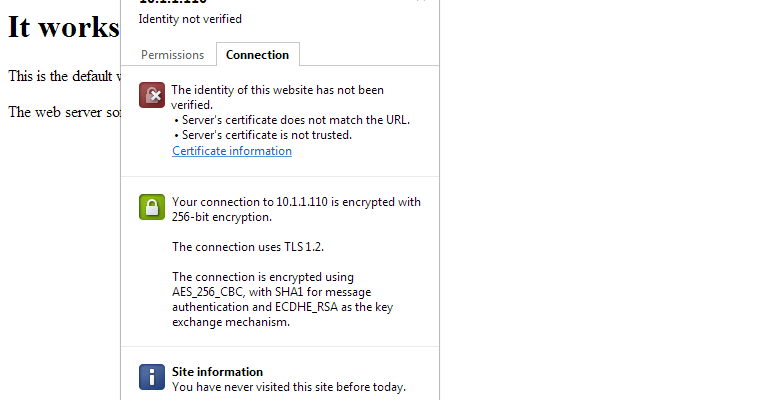Click the certificate does not match URL bullet
The height and width of the screenshot is (400, 765).
click(x=292, y=120)
